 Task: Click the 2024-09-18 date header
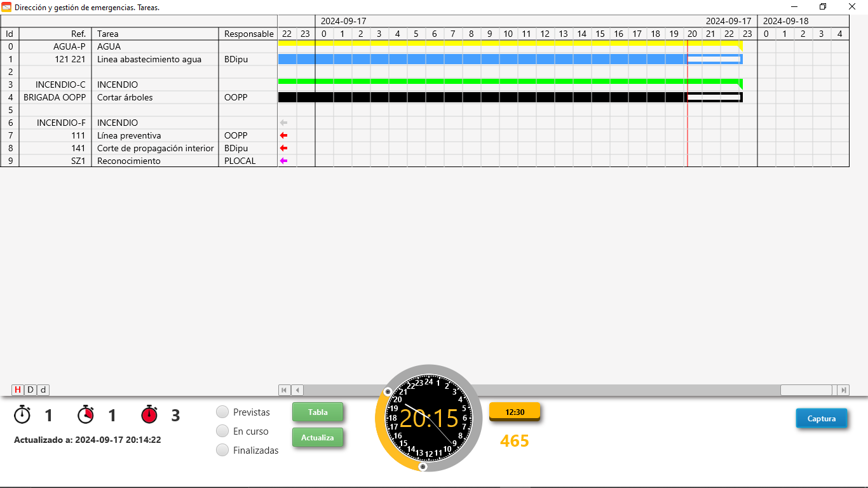click(785, 21)
